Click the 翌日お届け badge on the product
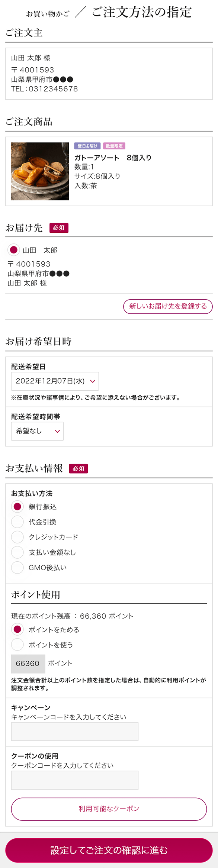218x868 pixels. pyautogui.click(x=87, y=146)
